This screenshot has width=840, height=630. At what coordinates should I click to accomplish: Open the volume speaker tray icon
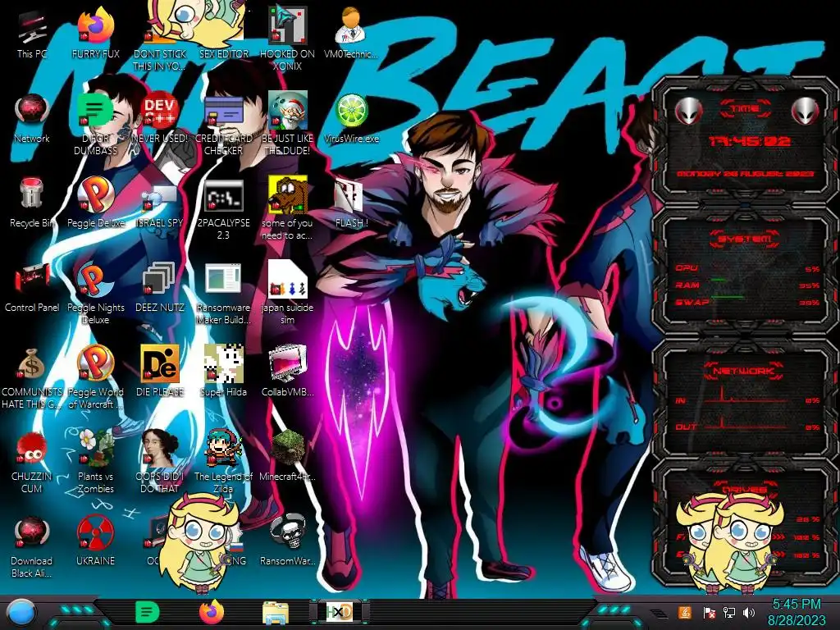749,613
